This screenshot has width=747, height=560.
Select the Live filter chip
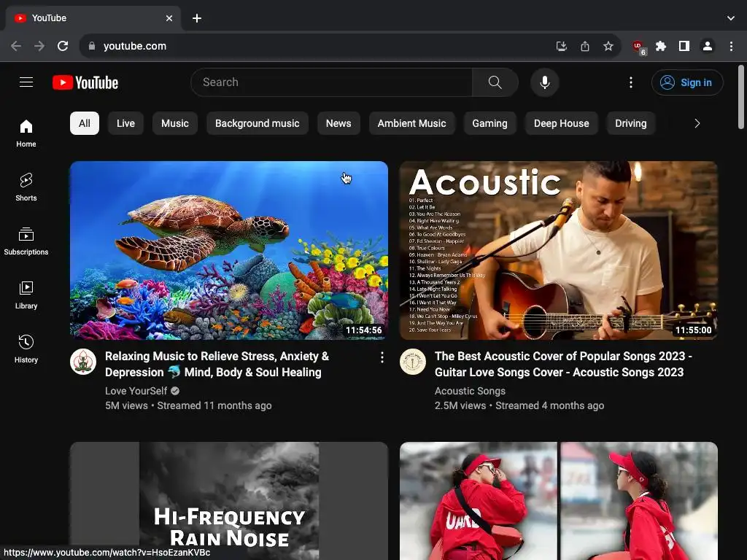[x=125, y=123]
